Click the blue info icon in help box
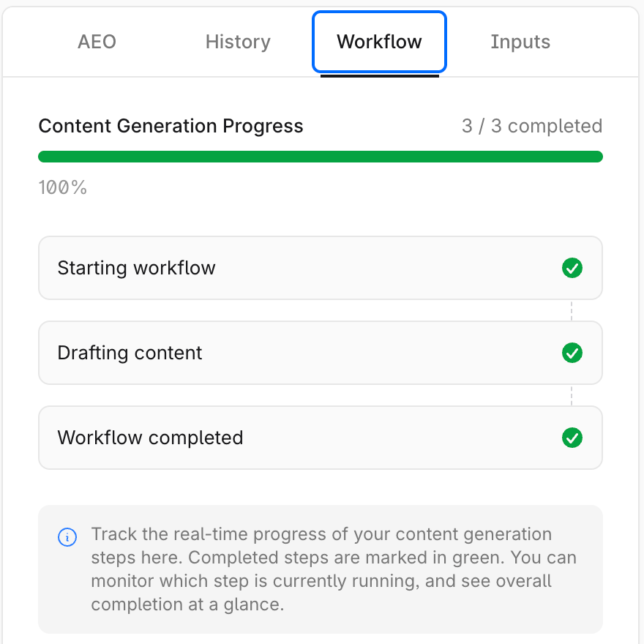644x644 pixels. [x=67, y=538]
